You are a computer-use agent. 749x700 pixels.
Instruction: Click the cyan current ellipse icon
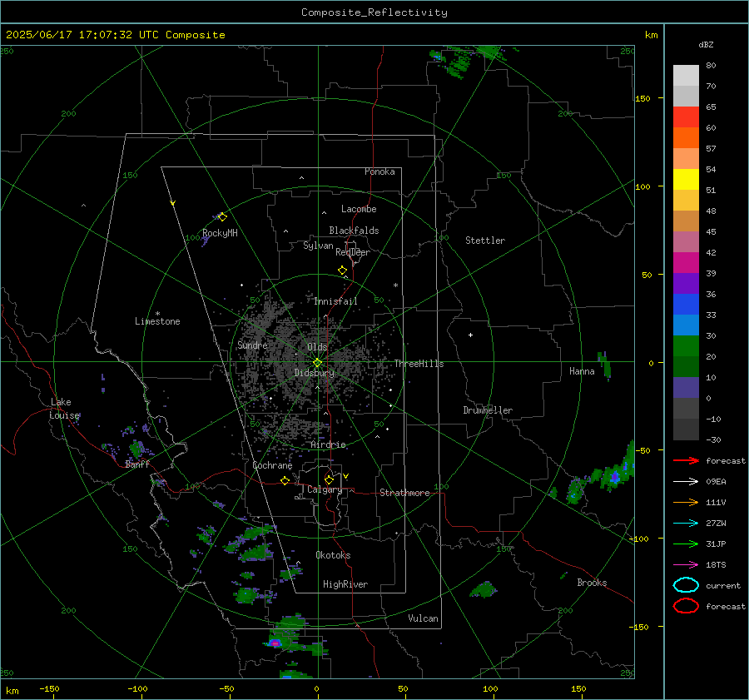point(686,585)
